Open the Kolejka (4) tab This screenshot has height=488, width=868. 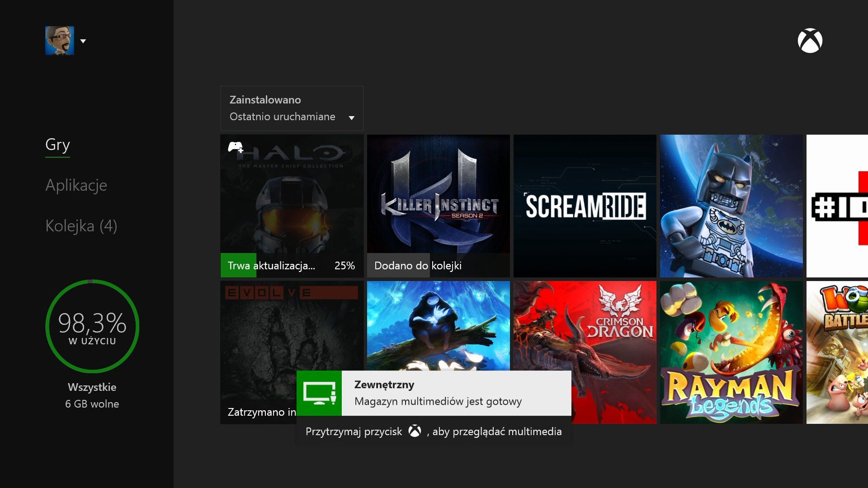tap(81, 226)
